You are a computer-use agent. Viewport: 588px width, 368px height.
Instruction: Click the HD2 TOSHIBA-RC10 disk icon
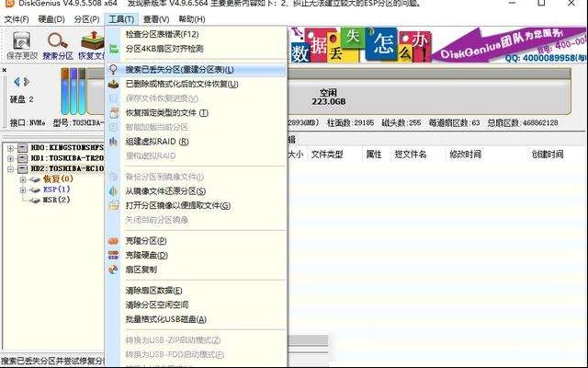click(x=22, y=168)
